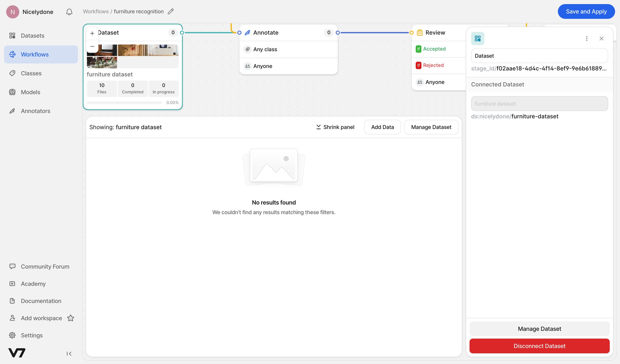
Task: Click Disconnect Dataset in the panel
Action: (x=539, y=346)
